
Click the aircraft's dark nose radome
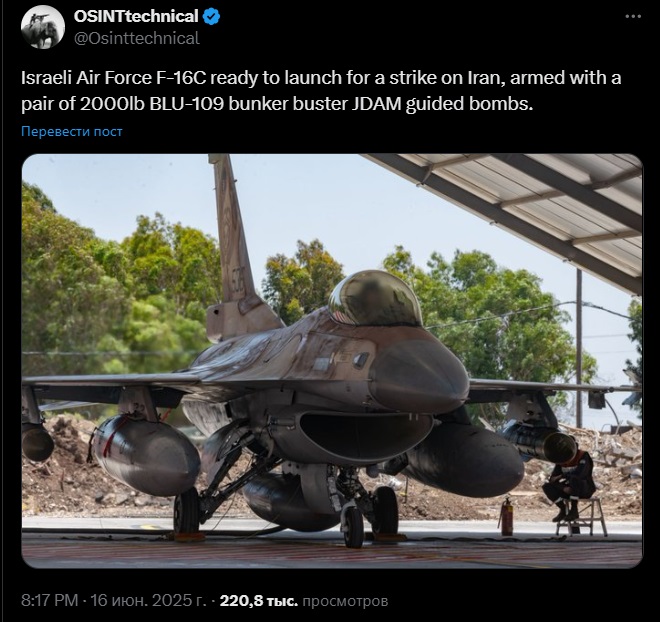point(418,376)
